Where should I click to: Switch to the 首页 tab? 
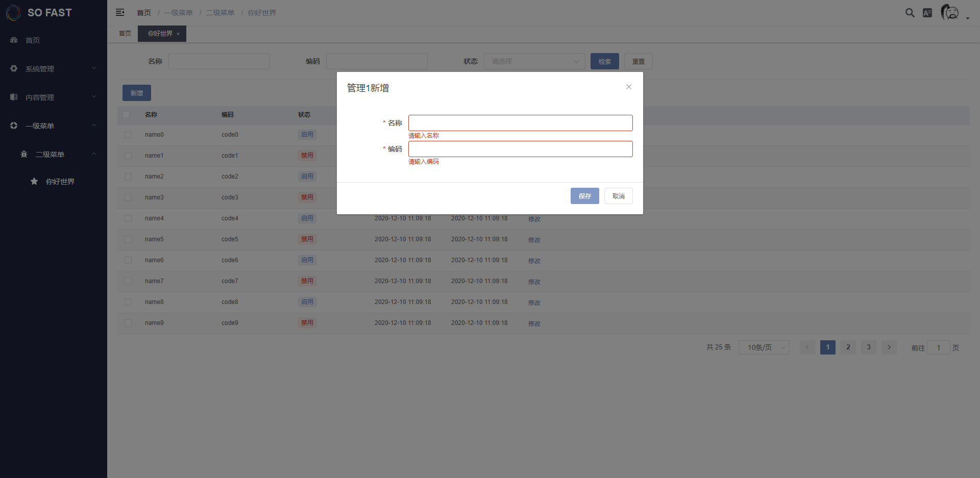(x=125, y=34)
